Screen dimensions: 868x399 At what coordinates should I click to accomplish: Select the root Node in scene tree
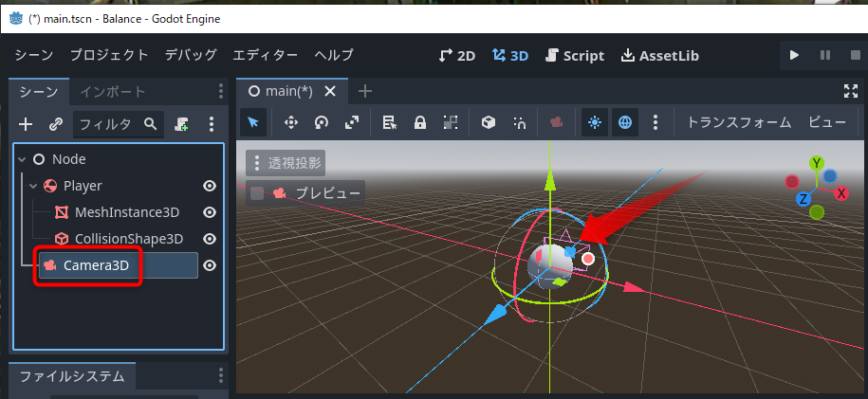69,159
